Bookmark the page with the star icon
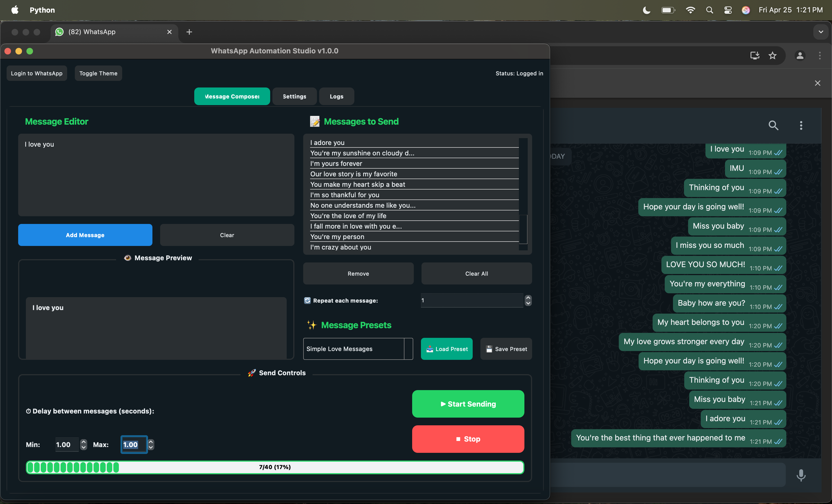The height and width of the screenshot is (504, 832). coord(773,55)
